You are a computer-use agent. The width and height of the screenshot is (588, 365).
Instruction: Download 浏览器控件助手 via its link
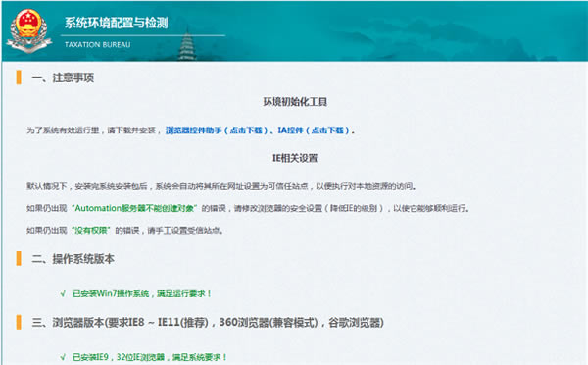click(217, 130)
